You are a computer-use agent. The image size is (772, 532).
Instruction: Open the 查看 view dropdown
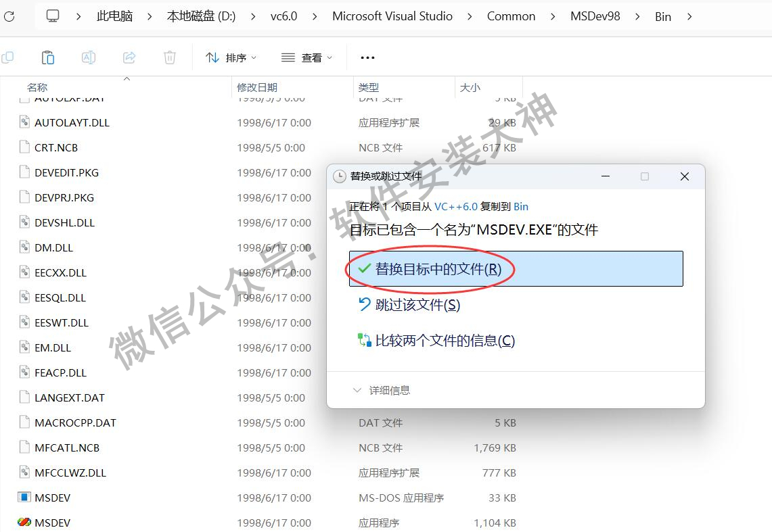click(306, 57)
